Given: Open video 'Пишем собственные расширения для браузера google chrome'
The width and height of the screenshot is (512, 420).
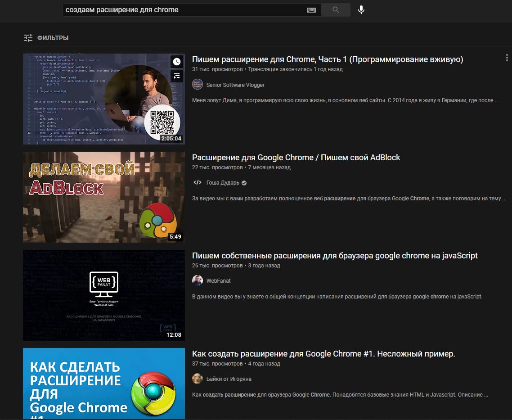Looking at the screenshot, I should pyautogui.click(x=335, y=256).
